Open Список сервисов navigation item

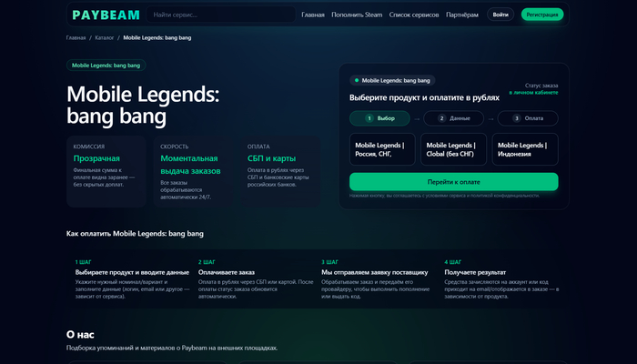tap(414, 15)
